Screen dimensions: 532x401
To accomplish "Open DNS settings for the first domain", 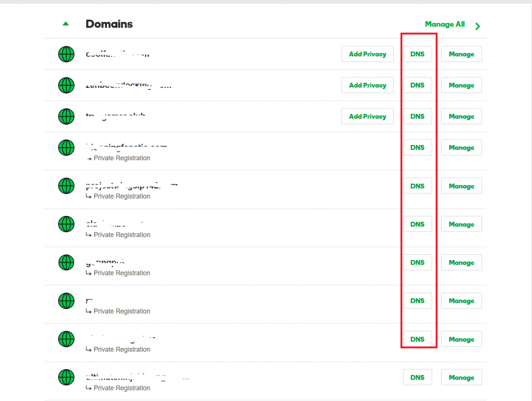I will click(417, 54).
